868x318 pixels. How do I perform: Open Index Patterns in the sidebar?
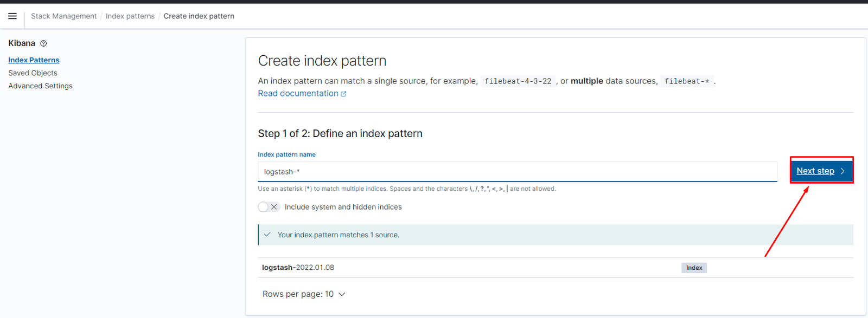click(x=34, y=60)
